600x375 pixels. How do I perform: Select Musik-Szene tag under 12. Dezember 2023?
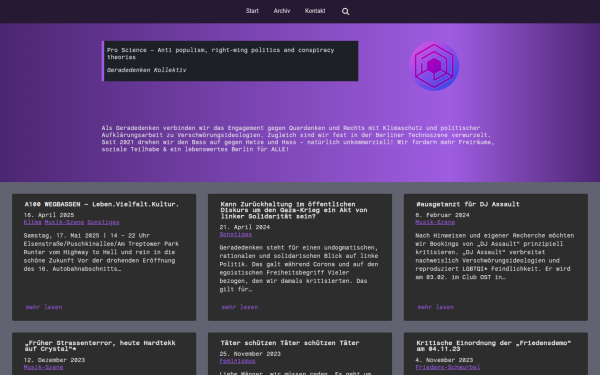click(x=43, y=367)
